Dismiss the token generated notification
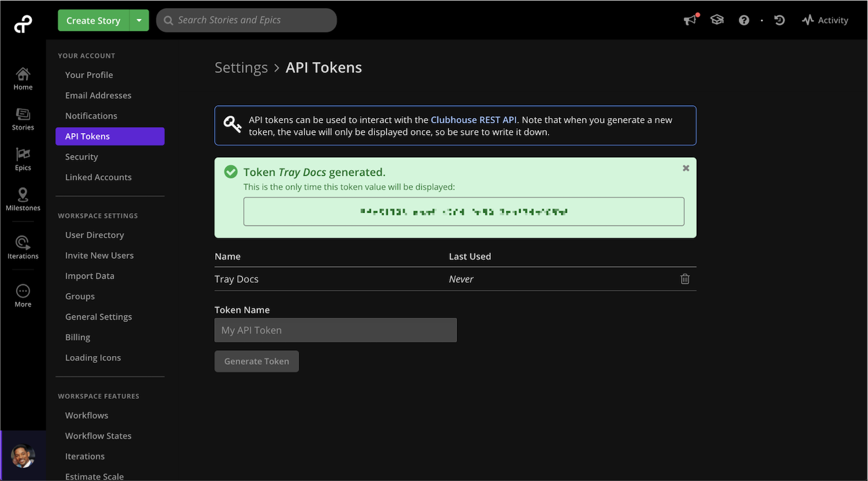This screenshot has width=868, height=481. point(686,168)
